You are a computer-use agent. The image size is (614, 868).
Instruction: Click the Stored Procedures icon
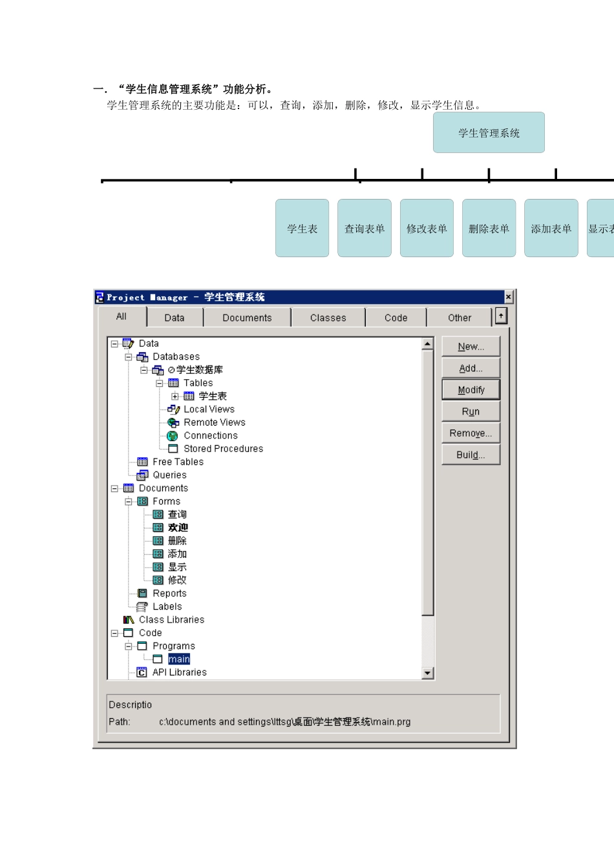pos(173,449)
